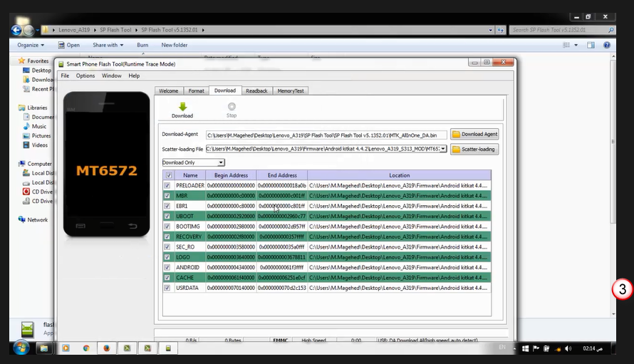Click the Scatter-loading folder button
Image resolution: width=634 pixels, height=364 pixels.
[x=474, y=150]
